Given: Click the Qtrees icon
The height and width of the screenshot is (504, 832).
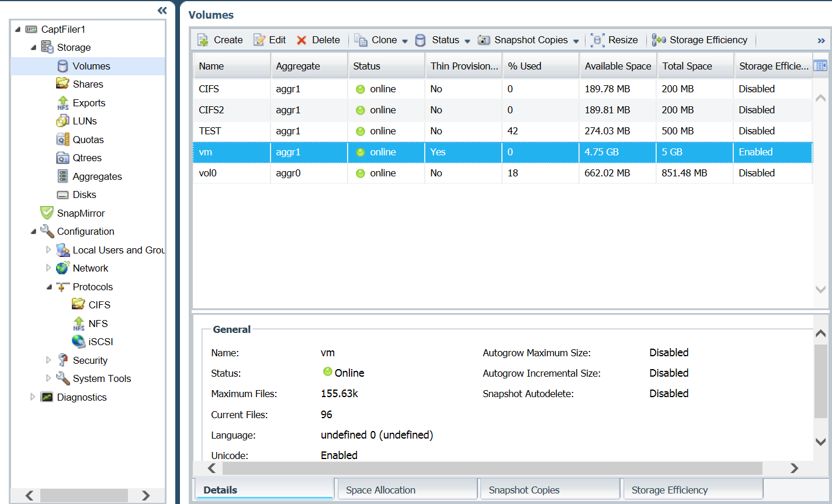Looking at the screenshot, I should point(63,158).
